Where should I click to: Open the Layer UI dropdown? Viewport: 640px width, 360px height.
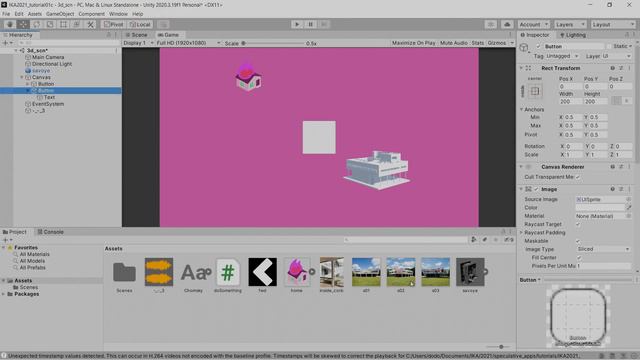point(617,56)
